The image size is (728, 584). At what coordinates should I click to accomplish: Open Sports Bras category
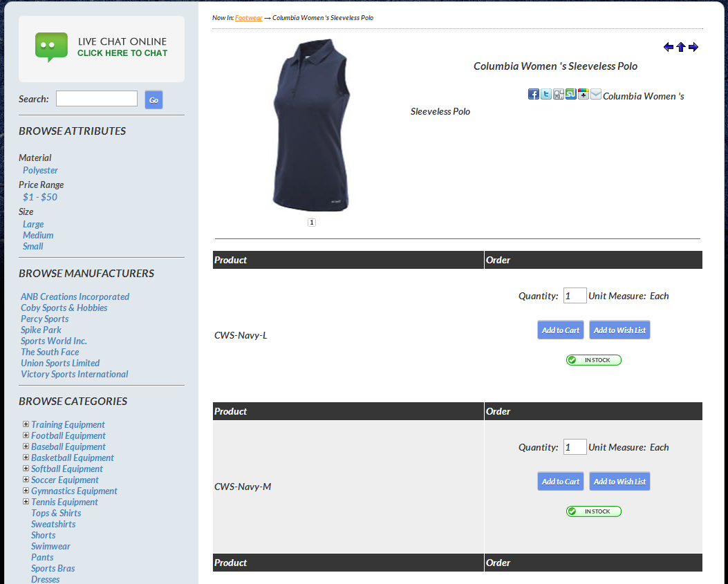53,569
